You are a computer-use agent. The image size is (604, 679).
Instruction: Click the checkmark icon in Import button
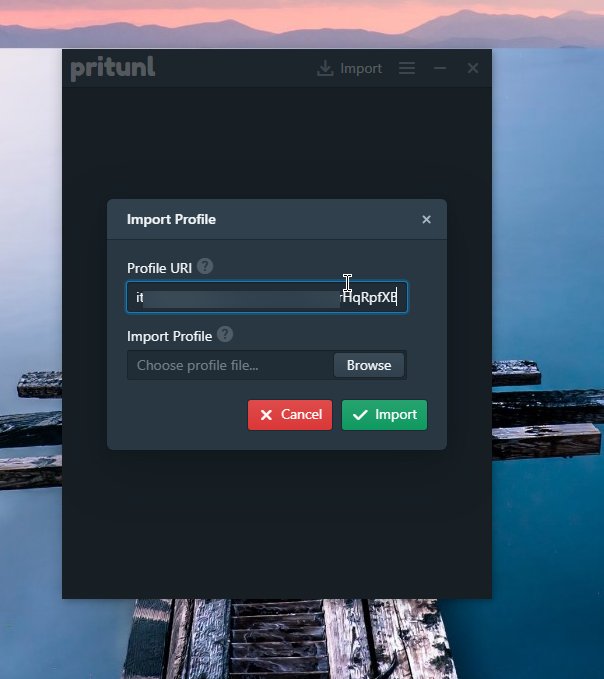click(x=360, y=415)
